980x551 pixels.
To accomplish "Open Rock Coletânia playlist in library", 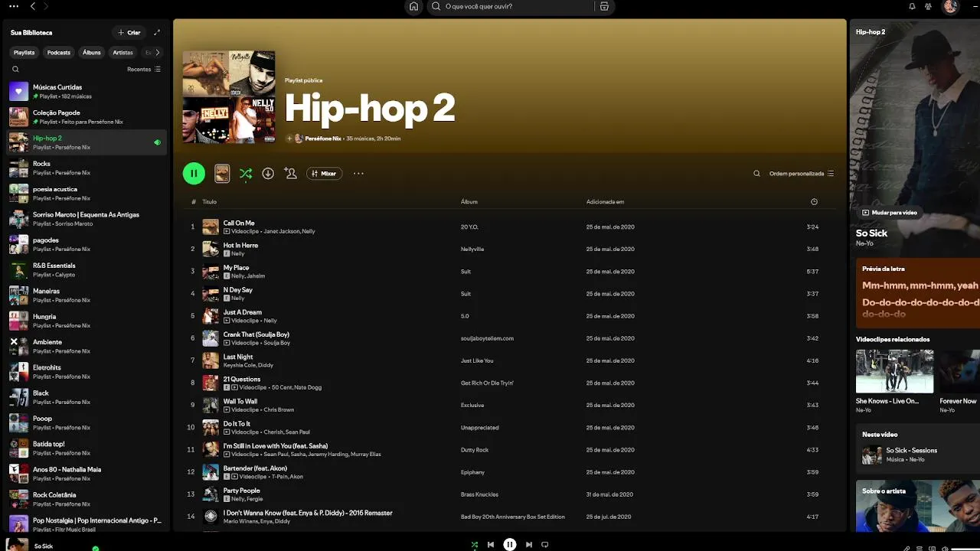I will [88, 499].
